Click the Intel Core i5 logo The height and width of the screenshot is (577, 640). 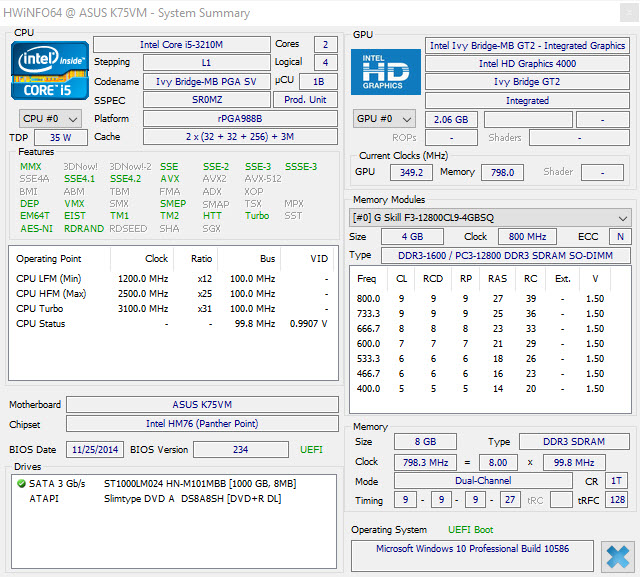pyautogui.click(x=50, y=70)
